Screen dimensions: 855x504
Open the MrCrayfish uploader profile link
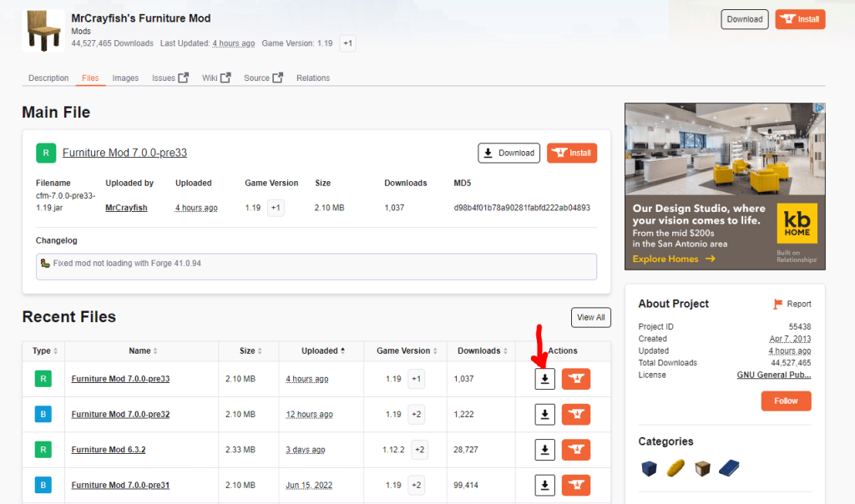pyautogui.click(x=127, y=208)
